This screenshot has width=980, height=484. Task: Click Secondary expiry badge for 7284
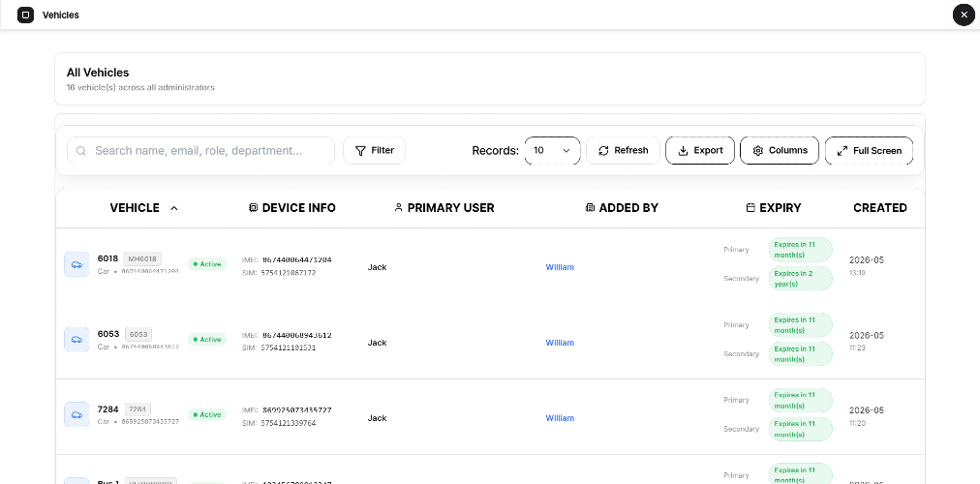[801, 429]
